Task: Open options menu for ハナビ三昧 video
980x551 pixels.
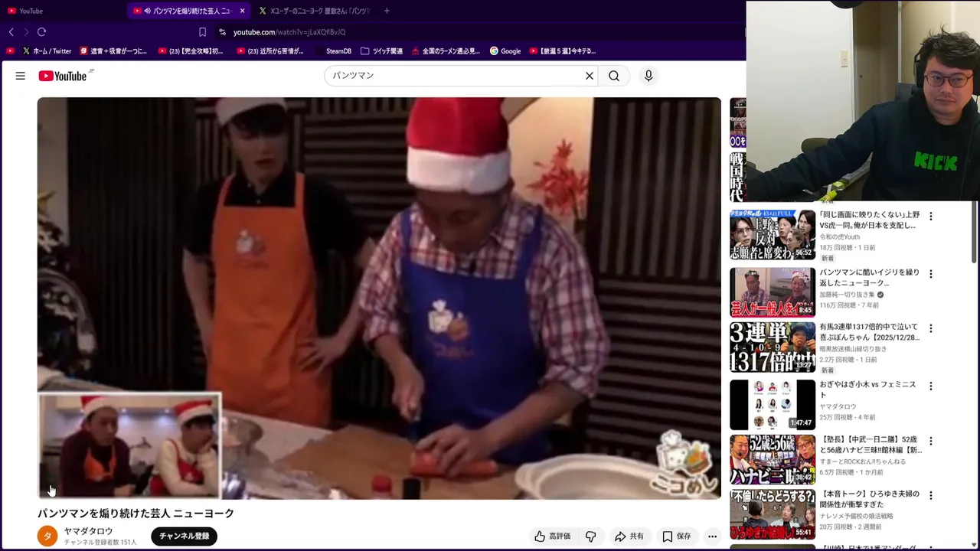Action: [931, 441]
